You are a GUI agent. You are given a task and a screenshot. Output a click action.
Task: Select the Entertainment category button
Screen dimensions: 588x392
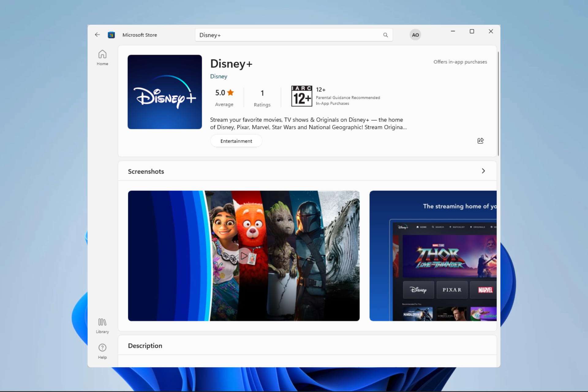(236, 141)
